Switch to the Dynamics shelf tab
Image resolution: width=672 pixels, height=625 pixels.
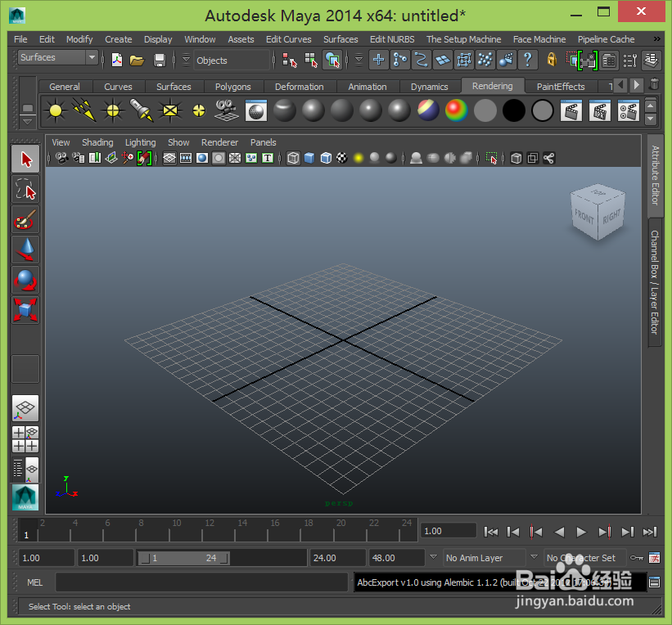click(429, 87)
